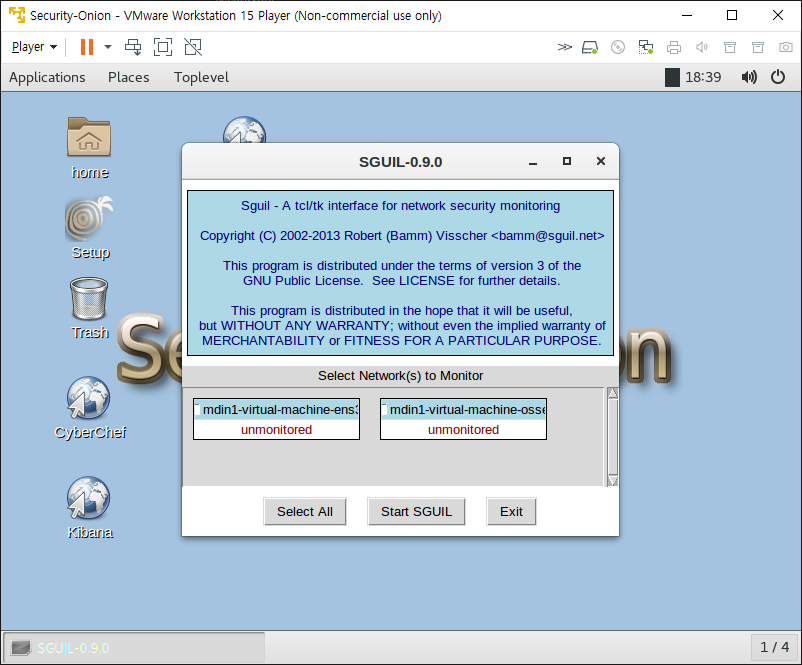This screenshot has width=802, height=665.
Task: Click the partially hidden globe icon behind SGUIL
Action: 244,130
